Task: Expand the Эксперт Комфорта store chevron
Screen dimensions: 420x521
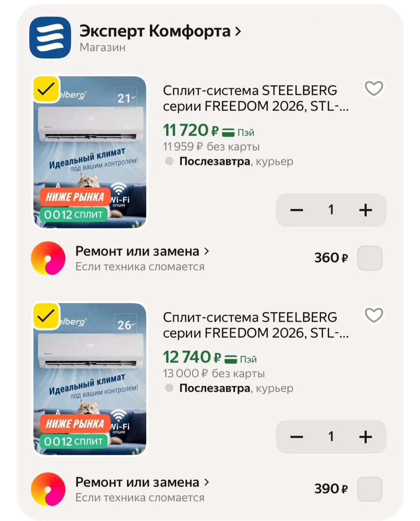Action: 238,31
